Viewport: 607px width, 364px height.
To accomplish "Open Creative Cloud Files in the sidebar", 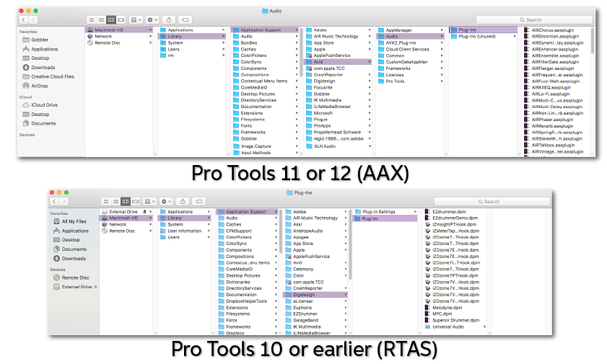I will point(48,76).
